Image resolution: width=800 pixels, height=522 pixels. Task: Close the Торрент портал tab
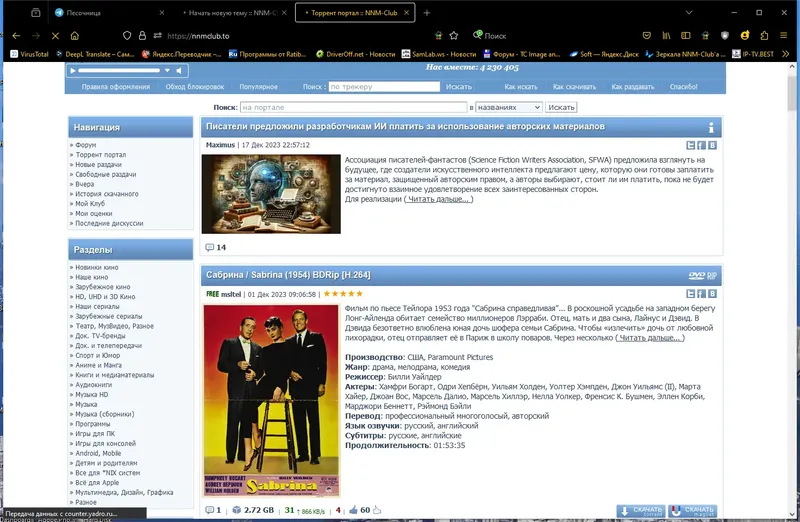[x=406, y=13]
